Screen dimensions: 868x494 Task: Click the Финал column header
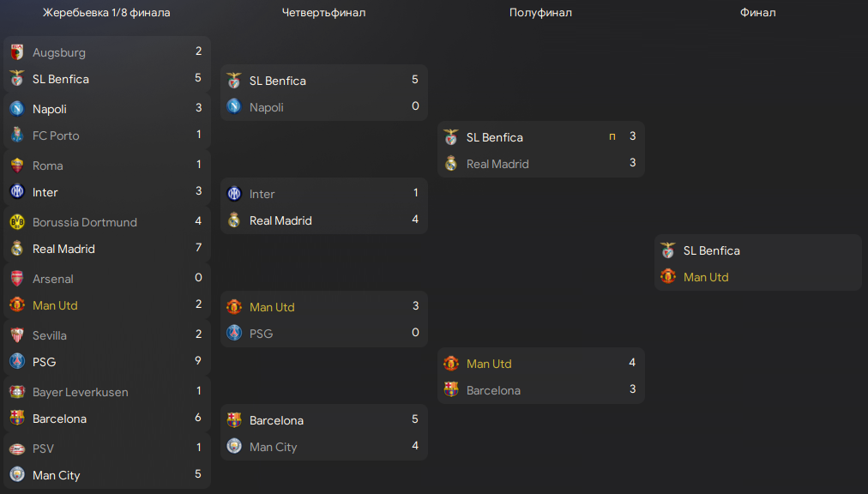coord(757,12)
